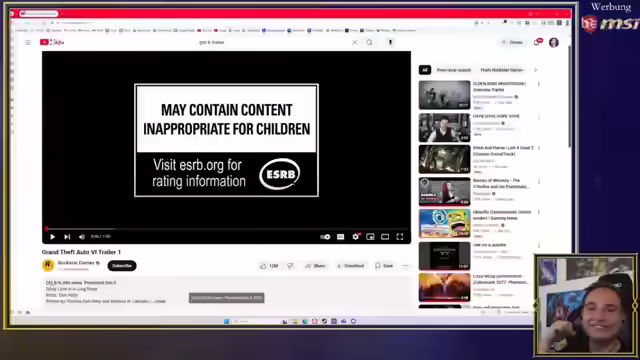Download the video
Screen dimensions: 640x360
point(350,266)
